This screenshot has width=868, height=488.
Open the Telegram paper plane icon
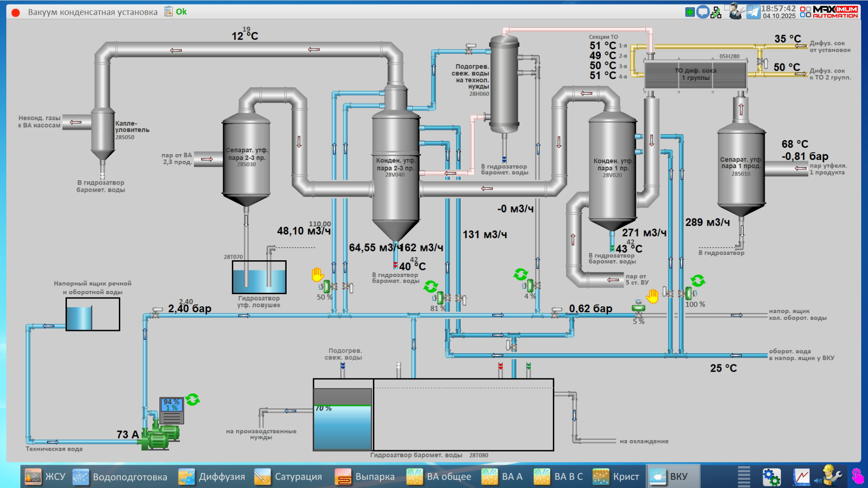[x=753, y=12]
